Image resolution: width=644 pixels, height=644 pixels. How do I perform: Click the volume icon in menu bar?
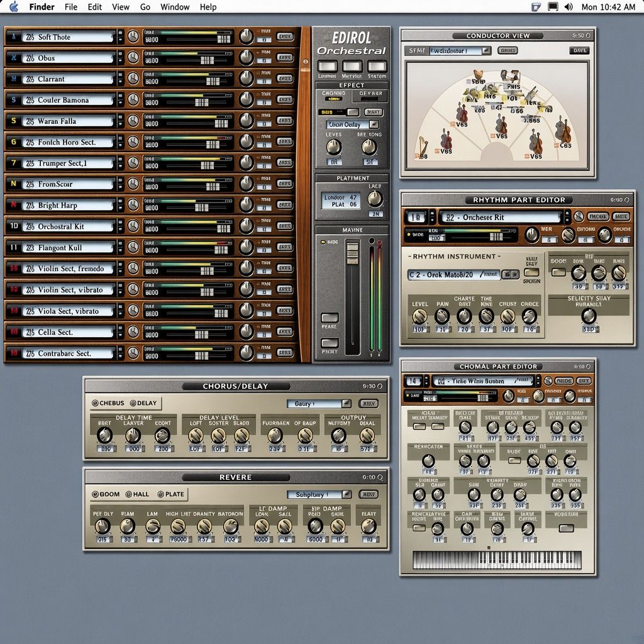(569, 7)
